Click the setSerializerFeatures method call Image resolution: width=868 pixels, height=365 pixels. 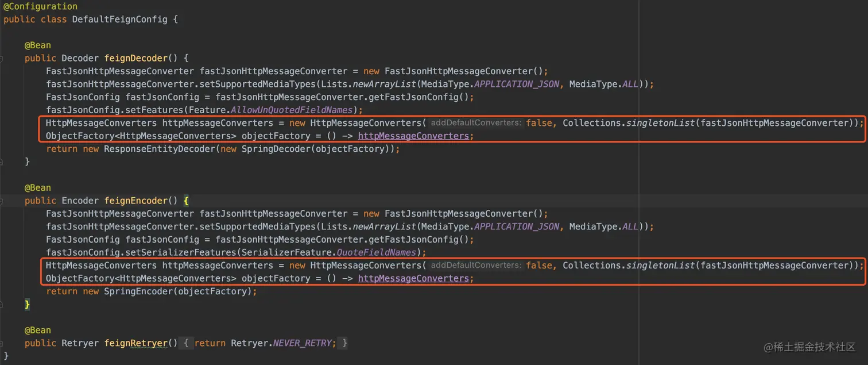click(184, 252)
